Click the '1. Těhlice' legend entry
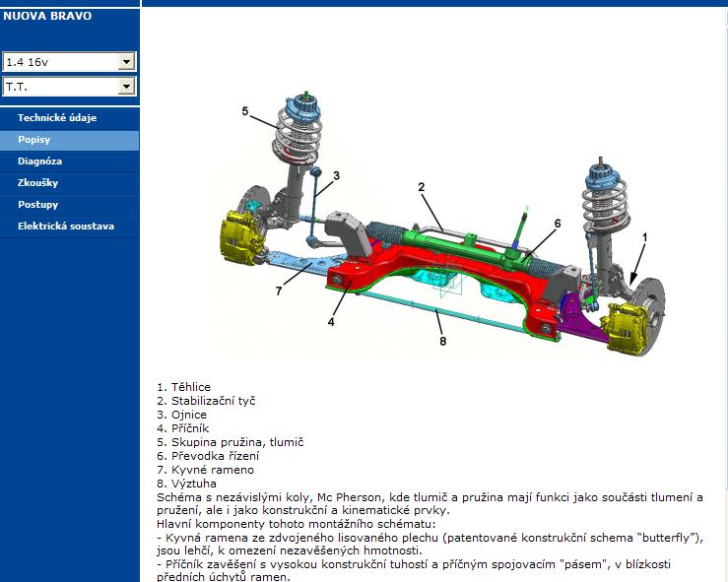728x582 pixels. (183, 387)
